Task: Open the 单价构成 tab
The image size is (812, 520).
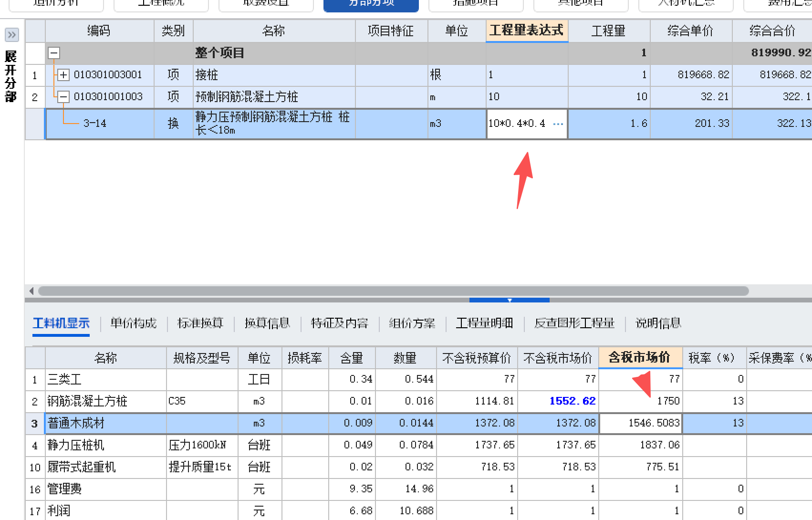Action: (x=134, y=323)
